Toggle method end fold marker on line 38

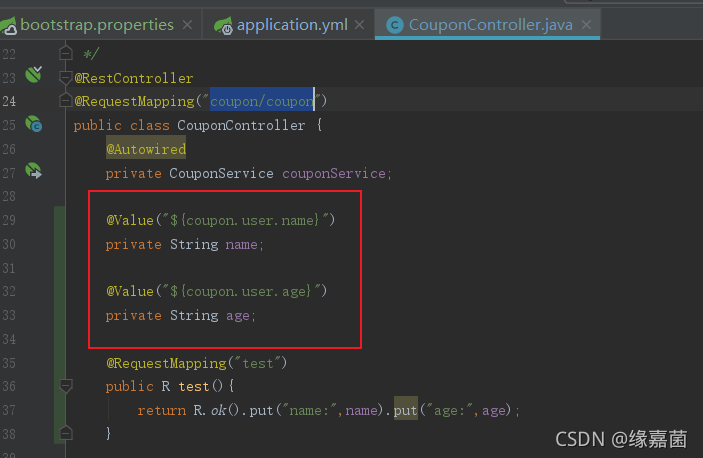[x=65, y=433]
